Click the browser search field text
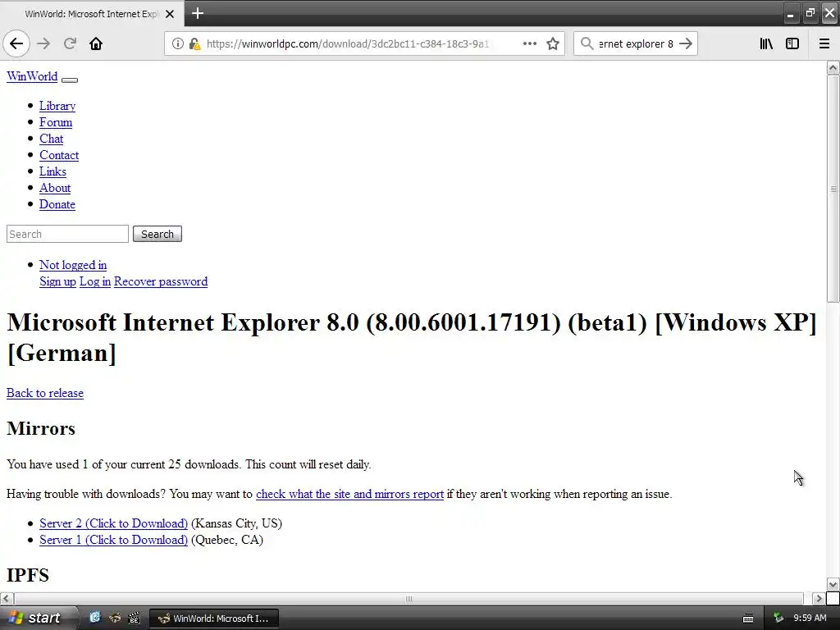Screen dimensions: 840x630 [636, 43]
